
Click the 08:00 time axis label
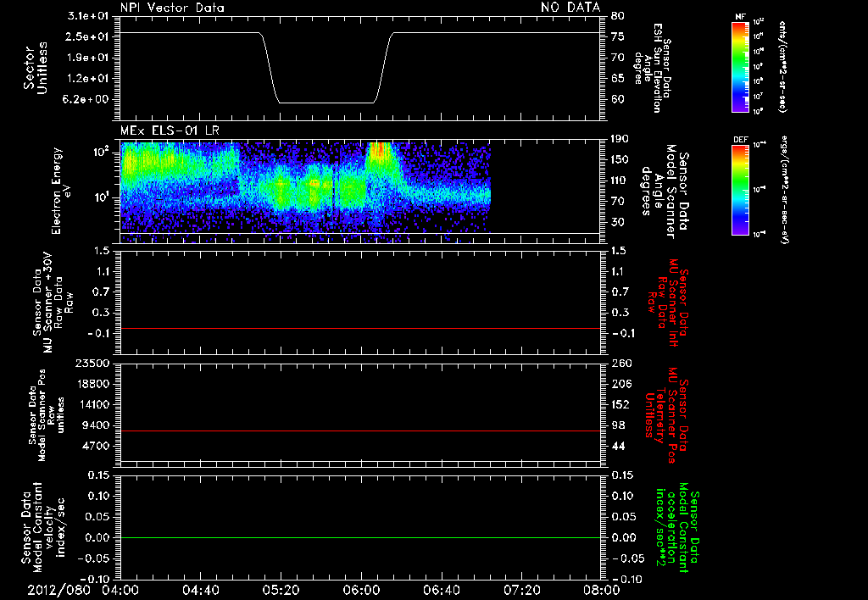[x=602, y=590]
